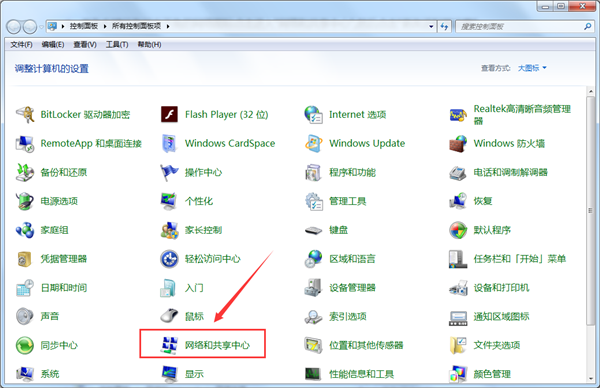The width and height of the screenshot is (600, 388).
Task: Open Windows 防火墙 icon
Action: 458,143
